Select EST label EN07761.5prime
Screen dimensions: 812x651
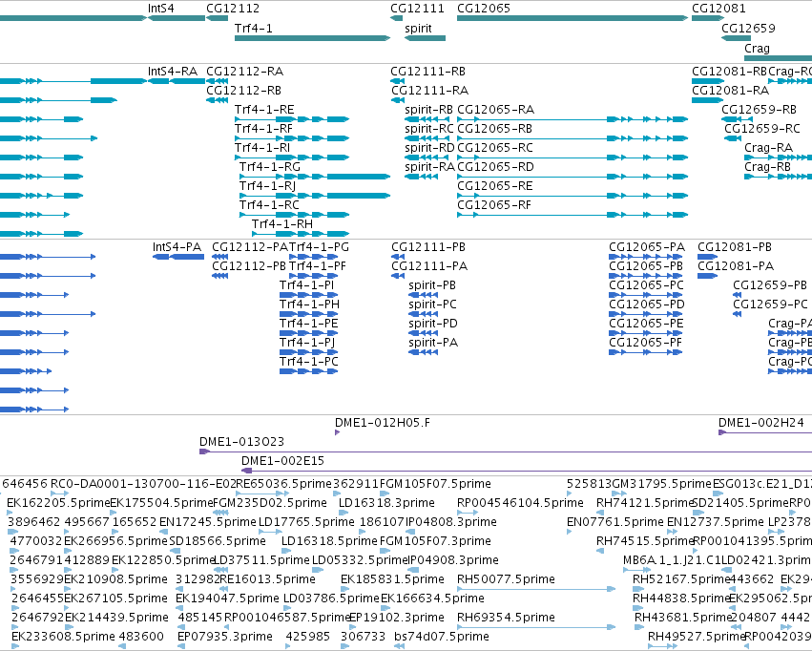615,522
